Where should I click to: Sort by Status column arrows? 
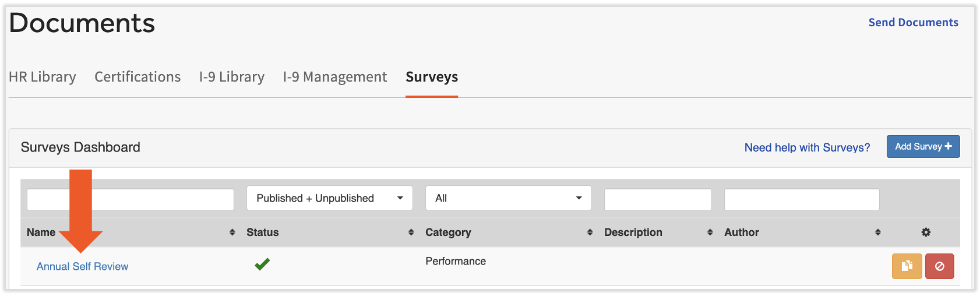pos(411,232)
